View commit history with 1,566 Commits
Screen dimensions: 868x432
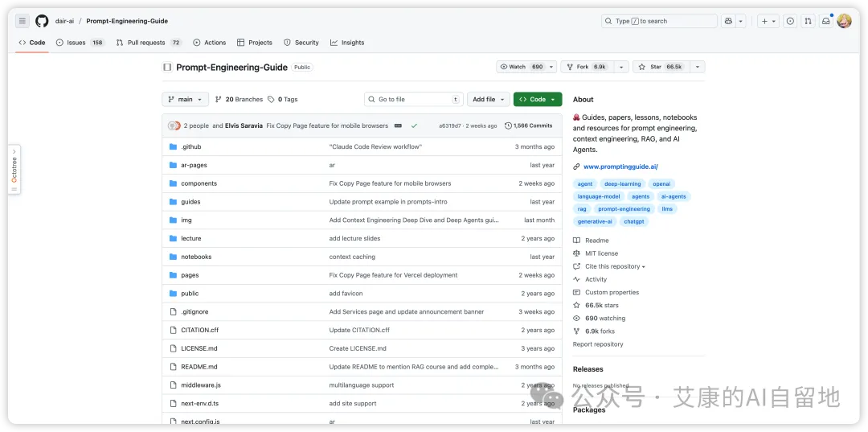click(529, 125)
